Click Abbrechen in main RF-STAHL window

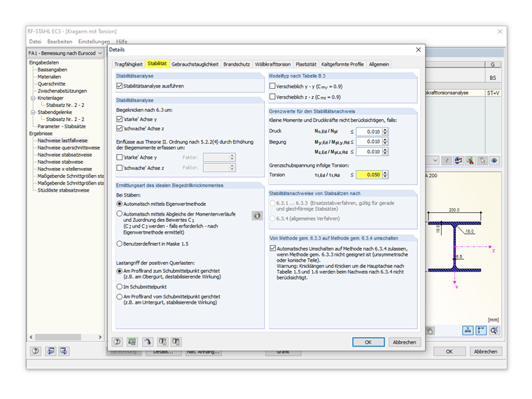click(486, 351)
